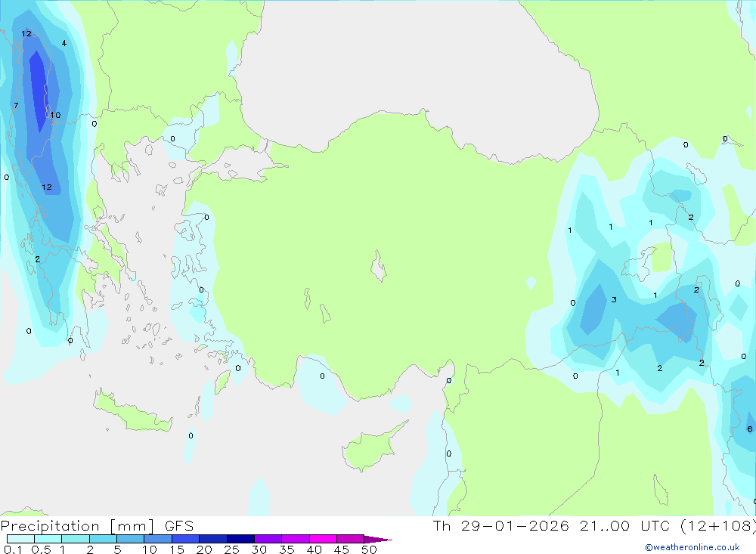This screenshot has height=554, width=756.
Task: Click the '0.5' legend label
Action: (x=41, y=549)
